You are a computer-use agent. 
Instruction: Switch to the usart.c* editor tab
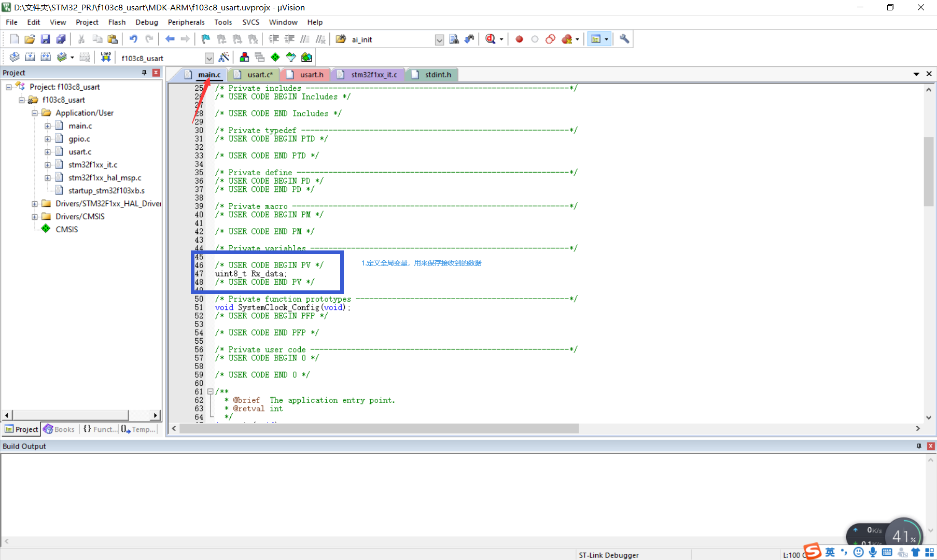pos(255,75)
